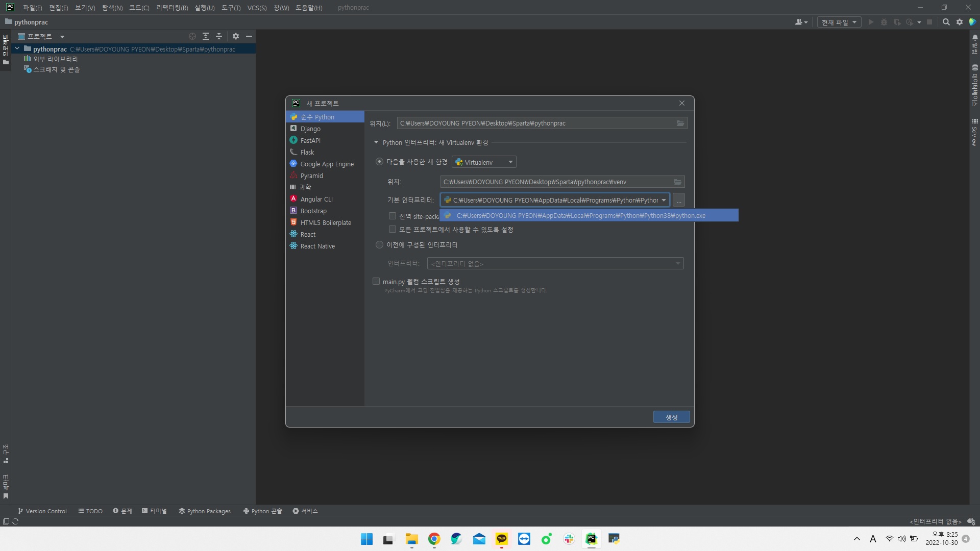
Task: Select 순수 Python project type
Action: point(325,117)
